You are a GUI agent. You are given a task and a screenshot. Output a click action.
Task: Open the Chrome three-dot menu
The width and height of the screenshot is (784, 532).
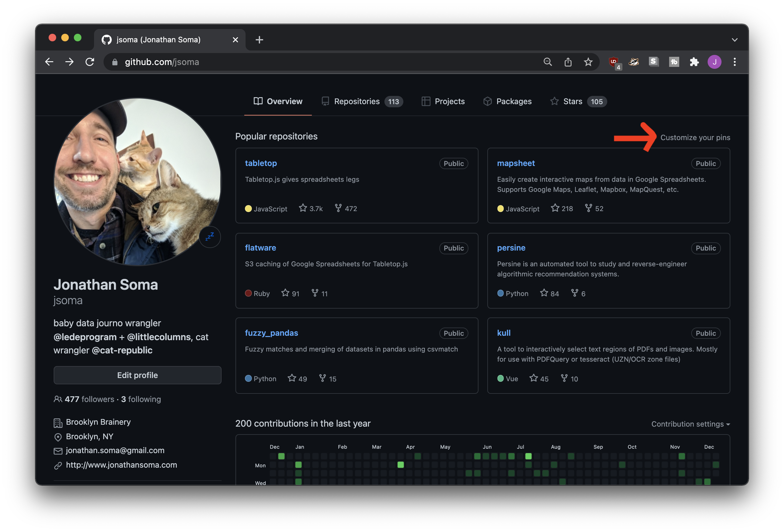(734, 62)
